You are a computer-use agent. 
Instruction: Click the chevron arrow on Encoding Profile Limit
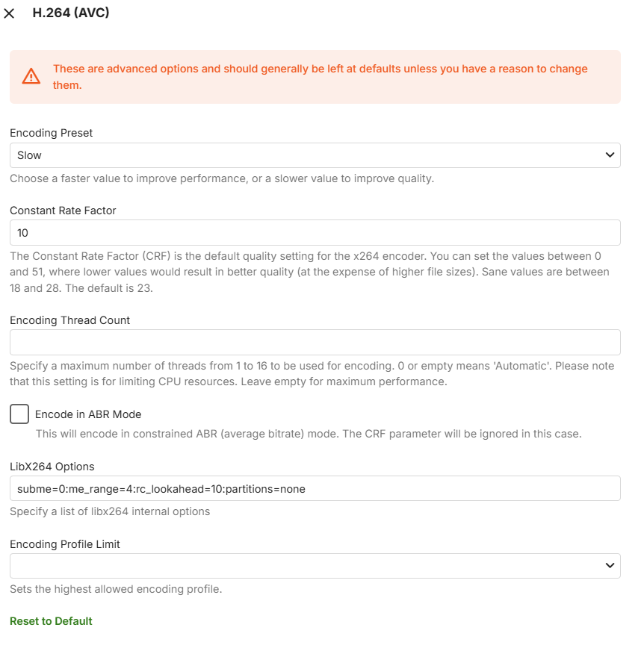click(610, 566)
